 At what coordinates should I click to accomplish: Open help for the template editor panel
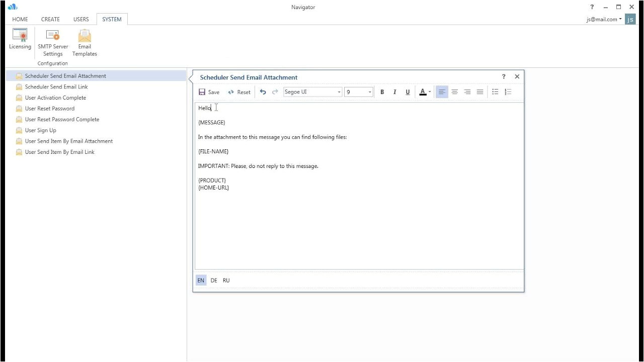pyautogui.click(x=504, y=76)
